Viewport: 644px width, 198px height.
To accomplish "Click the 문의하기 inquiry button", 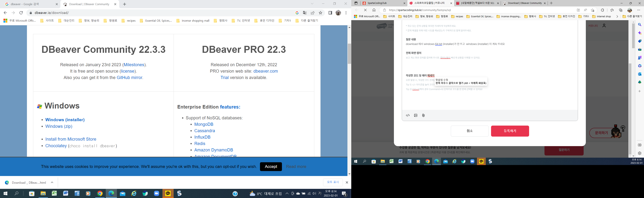I will click(601, 133).
